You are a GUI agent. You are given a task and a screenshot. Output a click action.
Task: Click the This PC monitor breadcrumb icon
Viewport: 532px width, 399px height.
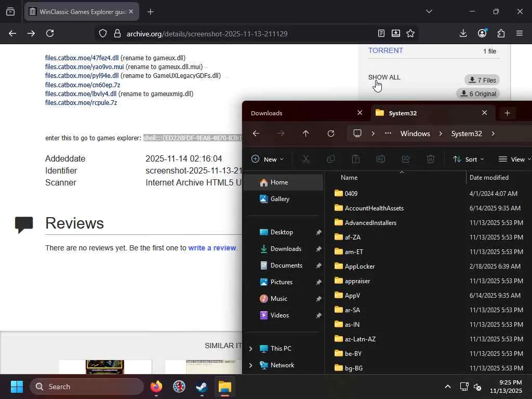click(357, 134)
